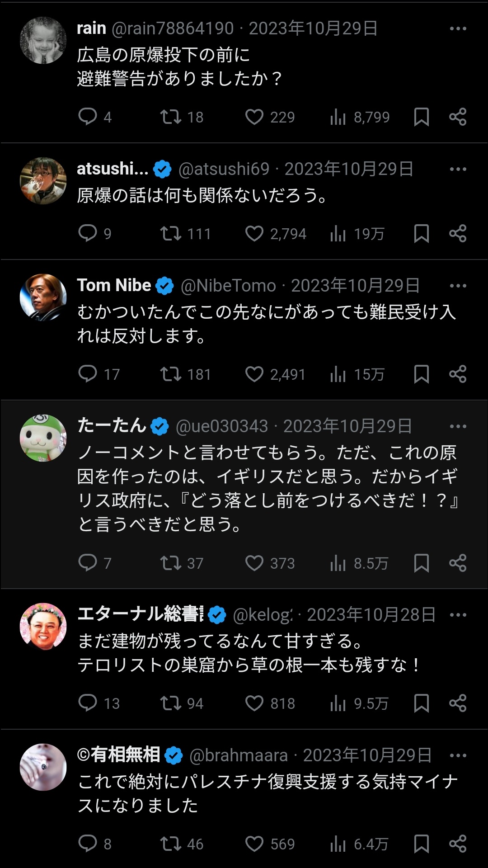Like the tweet by エターナル総書記

[x=254, y=703]
